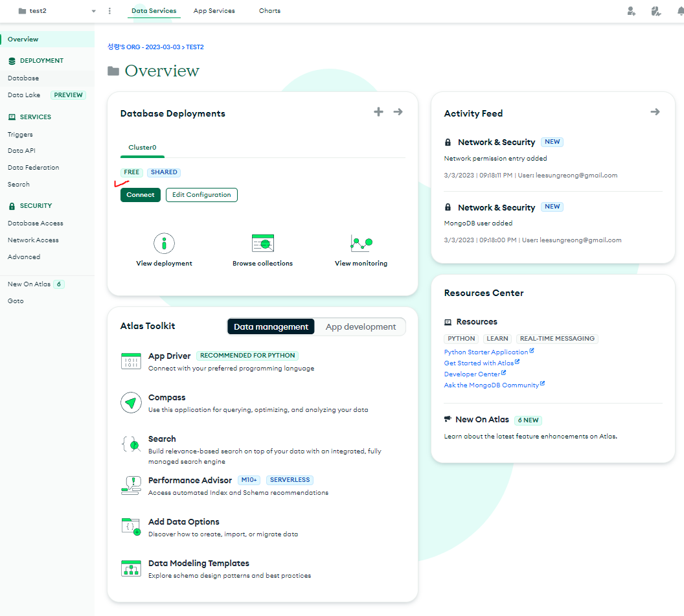684x616 pixels.
Task: Open the test2 project dropdown
Action: (57, 11)
